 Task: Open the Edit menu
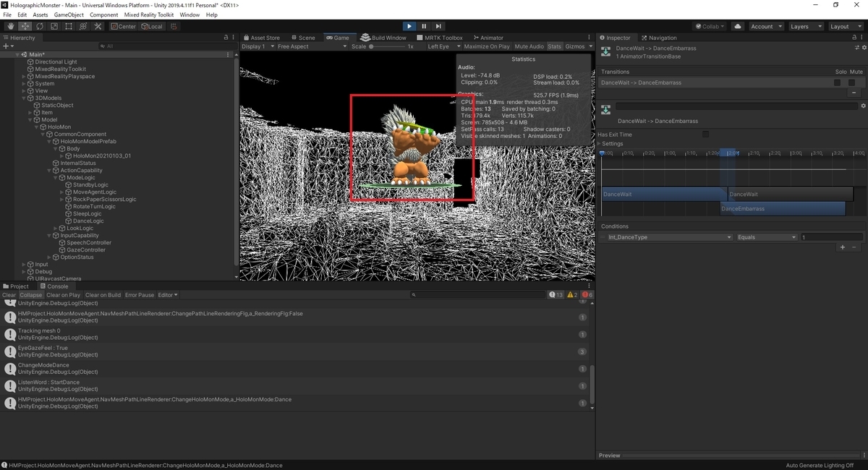click(x=22, y=14)
